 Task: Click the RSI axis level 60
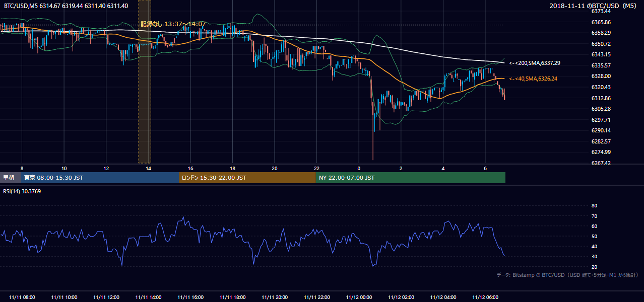click(x=594, y=226)
